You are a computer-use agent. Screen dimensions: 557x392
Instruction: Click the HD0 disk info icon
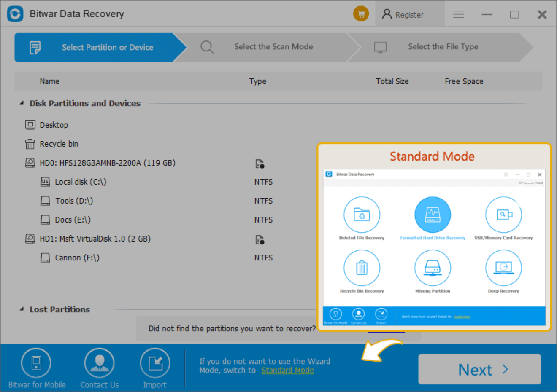coord(260,164)
